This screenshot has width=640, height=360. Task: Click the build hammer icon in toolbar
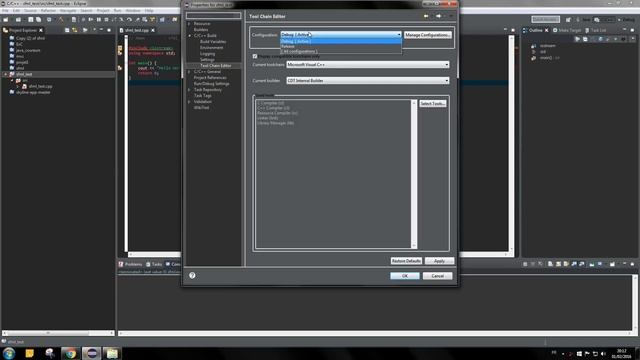pos(61,19)
